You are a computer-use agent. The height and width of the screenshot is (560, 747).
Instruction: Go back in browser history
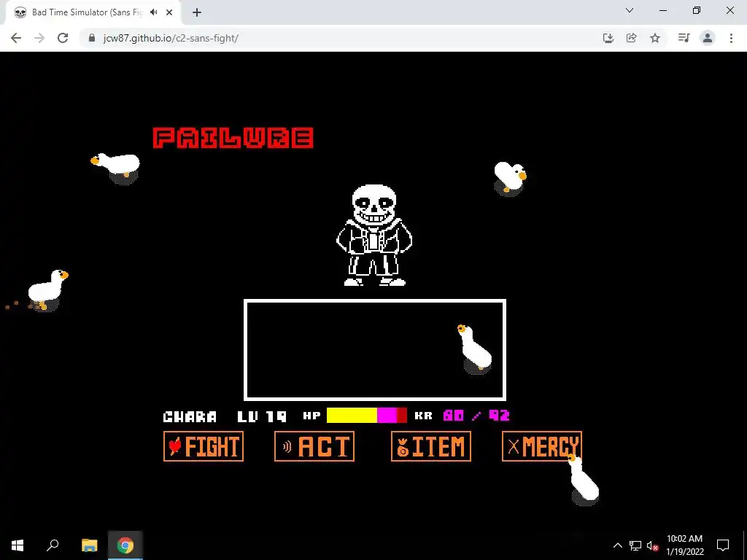pyautogui.click(x=16, y=38)
